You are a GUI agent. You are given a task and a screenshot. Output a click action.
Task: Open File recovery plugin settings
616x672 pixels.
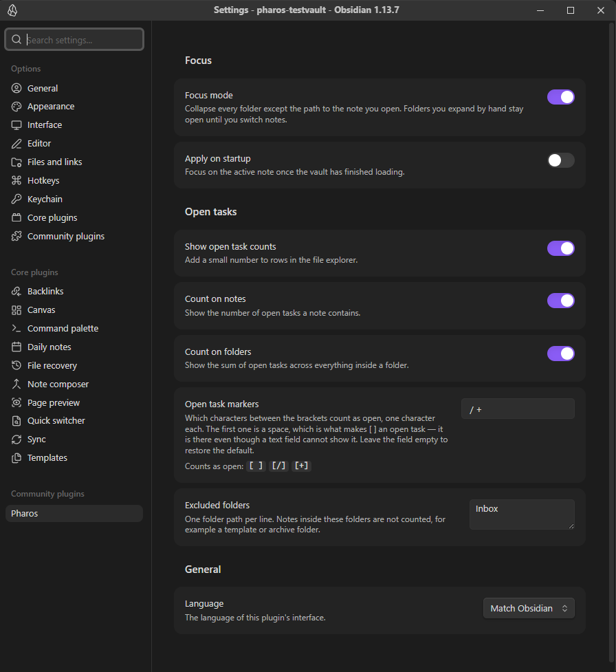[x=74, y=365]
